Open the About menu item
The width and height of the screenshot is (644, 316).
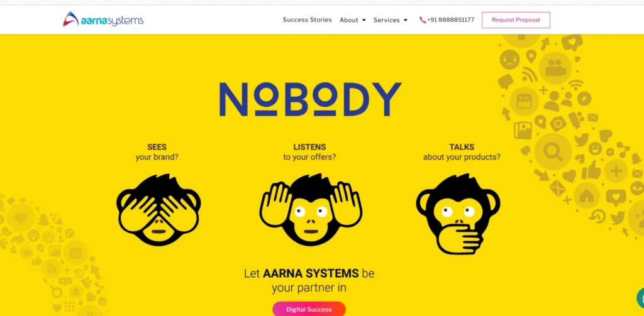point(348,20)
